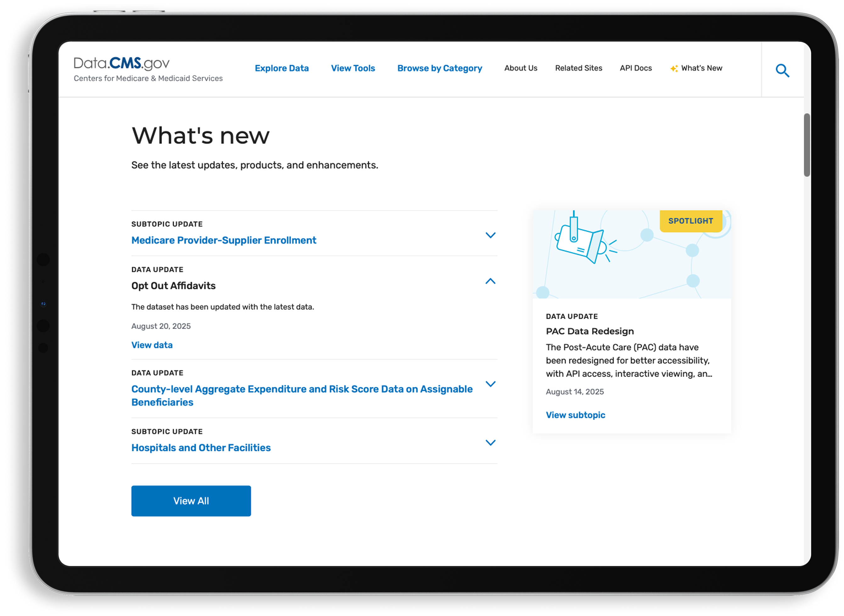Follow the View subtopic link
The image size is (844, 616).
[575, 415]
